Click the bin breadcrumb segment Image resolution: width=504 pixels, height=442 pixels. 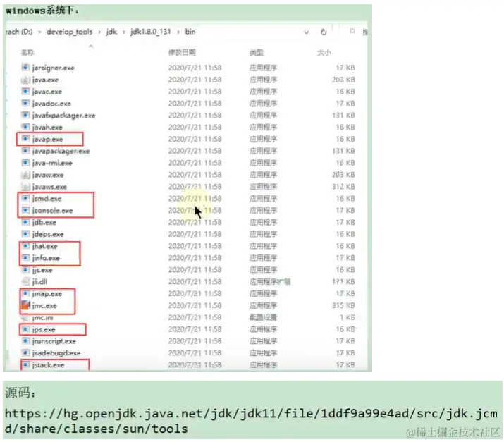(x=190, y=32)
